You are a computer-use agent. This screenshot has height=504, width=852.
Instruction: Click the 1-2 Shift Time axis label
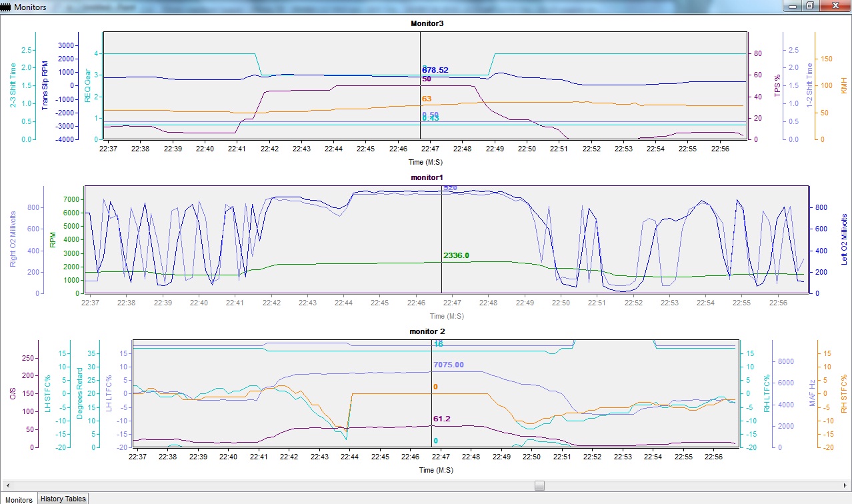(810, 86)
